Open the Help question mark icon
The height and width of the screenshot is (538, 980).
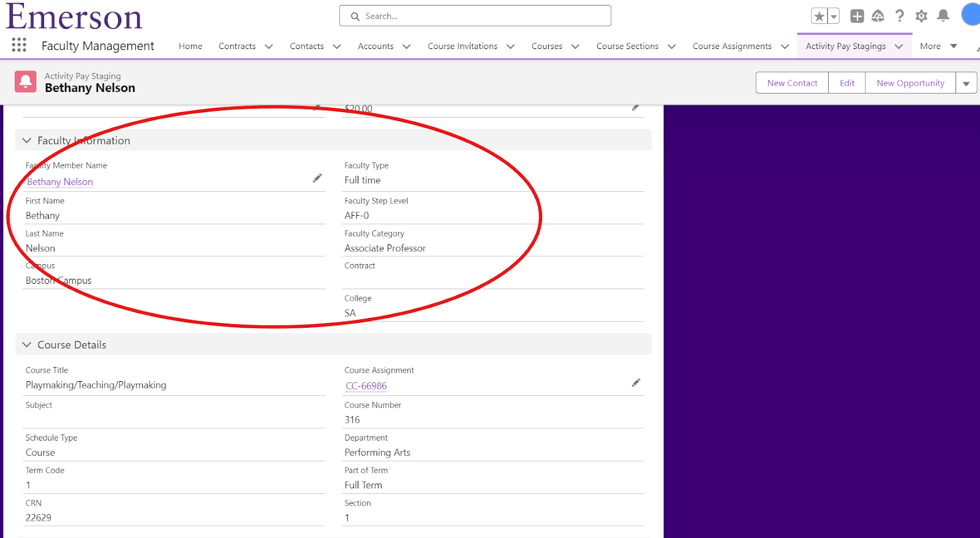click(x=900, y=16)
